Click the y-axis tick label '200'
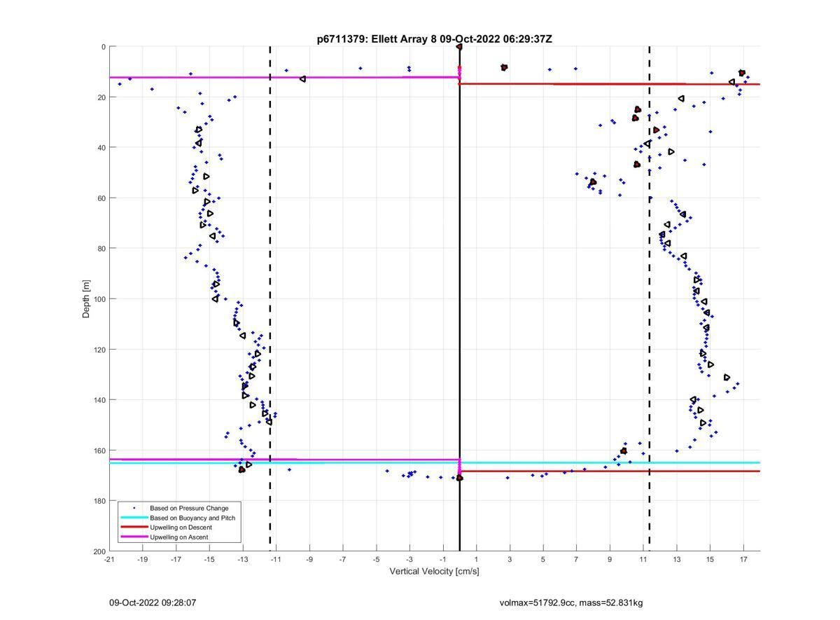The height and width of the screenshot is (620, 840). pos(99,551)
